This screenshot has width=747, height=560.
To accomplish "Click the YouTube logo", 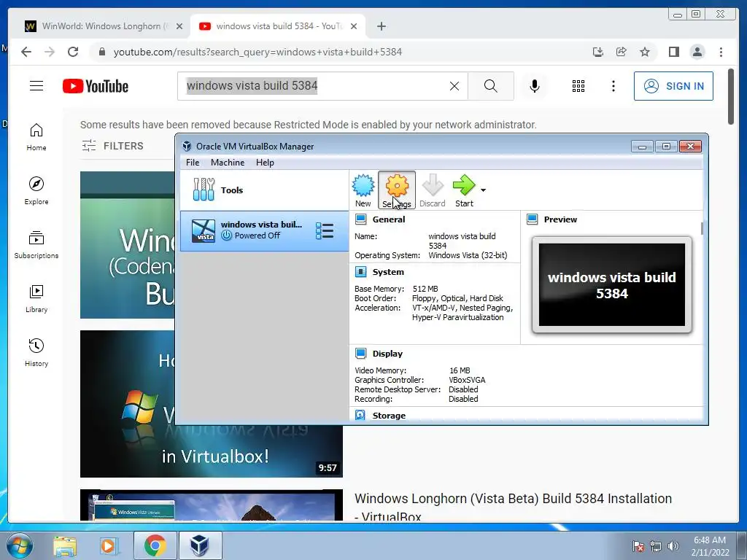I will click(96, 86).
